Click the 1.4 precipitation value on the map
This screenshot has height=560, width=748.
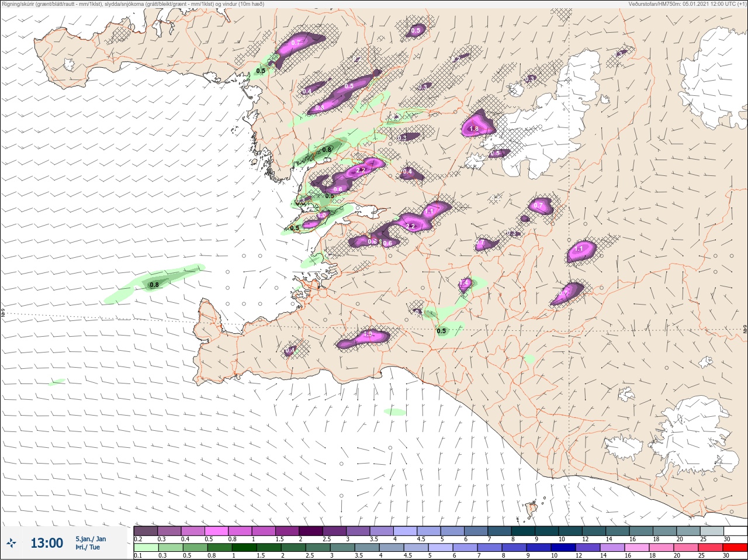(465, 283)
